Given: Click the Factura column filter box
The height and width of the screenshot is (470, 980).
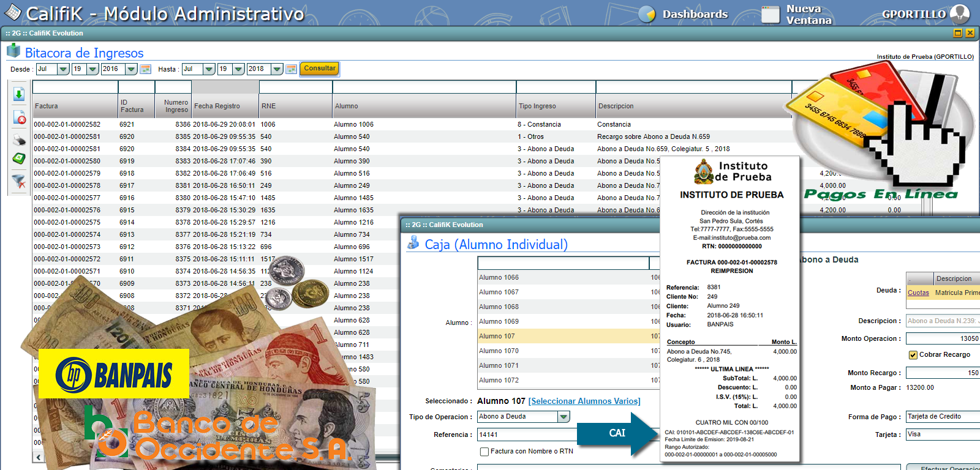Looking at the screenshot, I should pyautogui.click(x=75, y=87).
